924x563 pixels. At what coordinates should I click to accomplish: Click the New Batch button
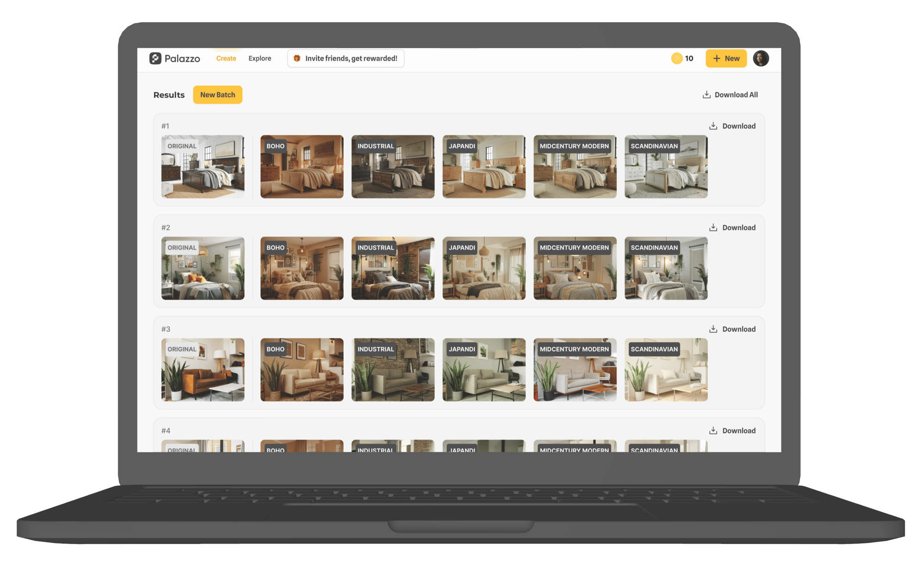[x=218, y=94]
